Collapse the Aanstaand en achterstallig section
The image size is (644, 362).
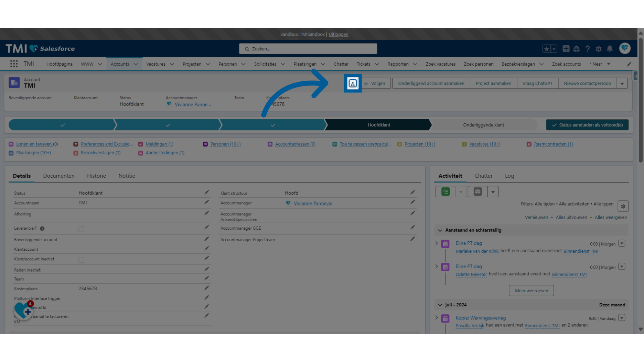(x=440, y=230)
